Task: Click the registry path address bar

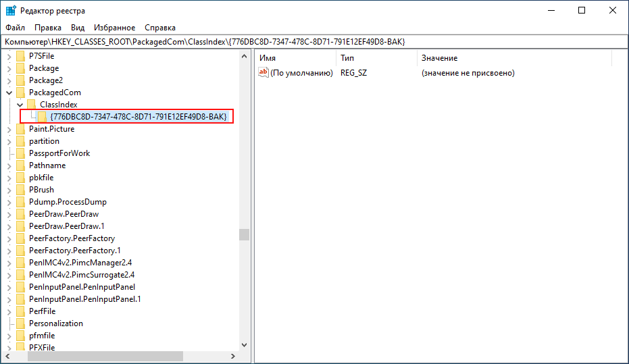Action: point(315,42)
